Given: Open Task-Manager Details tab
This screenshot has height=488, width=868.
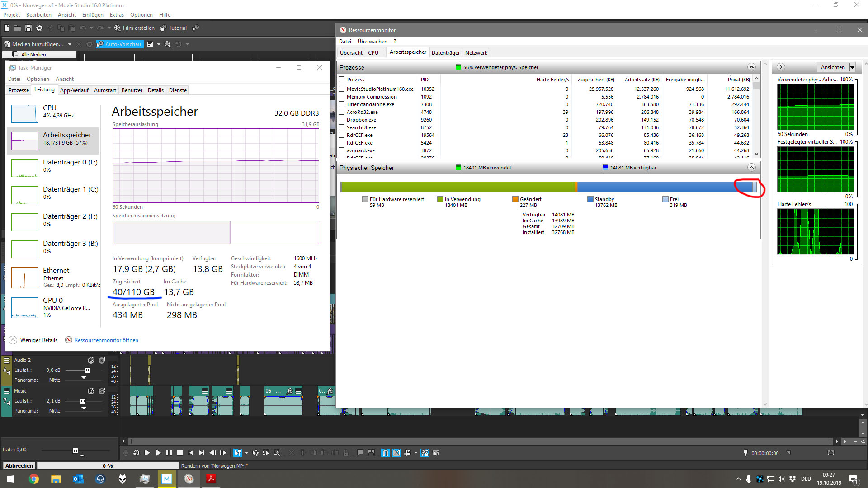Looking at the screenshot, I should [156, 90].
